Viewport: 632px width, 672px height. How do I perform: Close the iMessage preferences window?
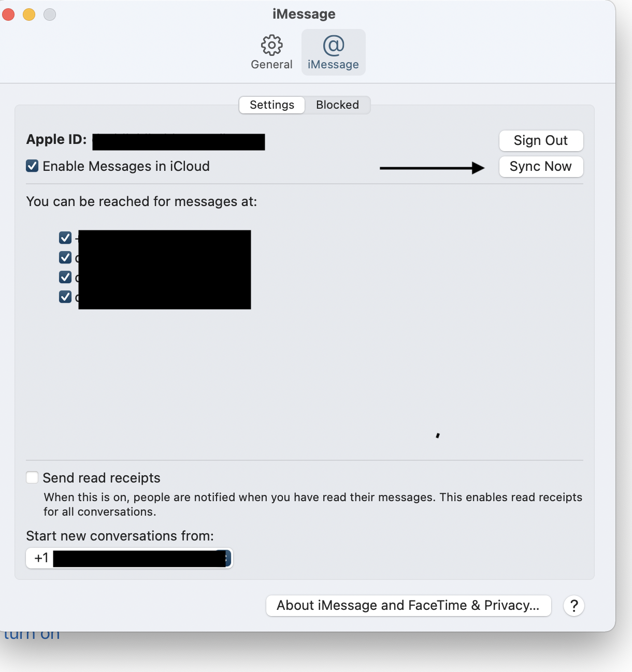8,14
